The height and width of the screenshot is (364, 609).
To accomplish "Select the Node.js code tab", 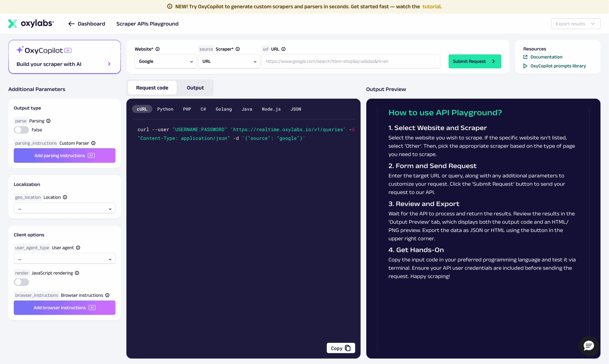I will coord(271,109).
